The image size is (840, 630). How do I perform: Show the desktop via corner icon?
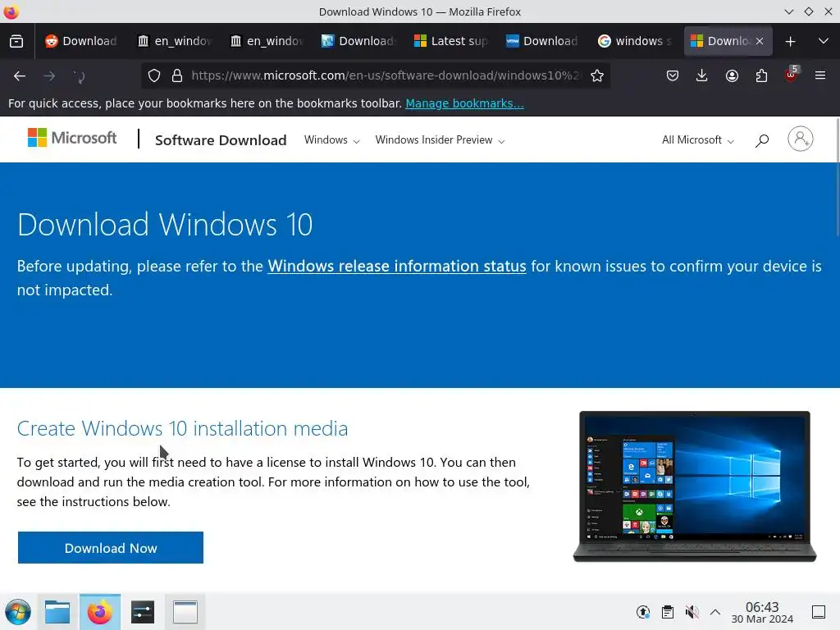point(819,612)
